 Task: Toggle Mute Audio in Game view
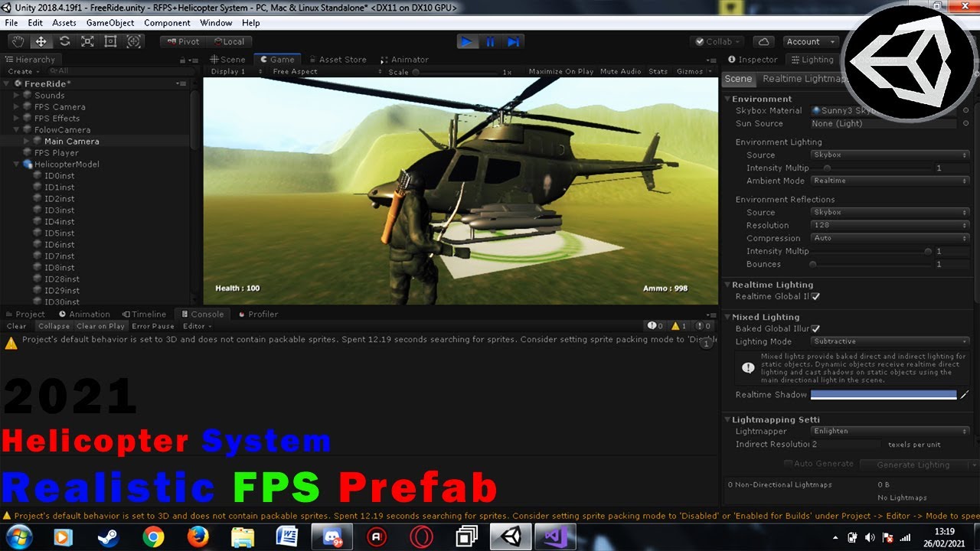click(621, 71)
